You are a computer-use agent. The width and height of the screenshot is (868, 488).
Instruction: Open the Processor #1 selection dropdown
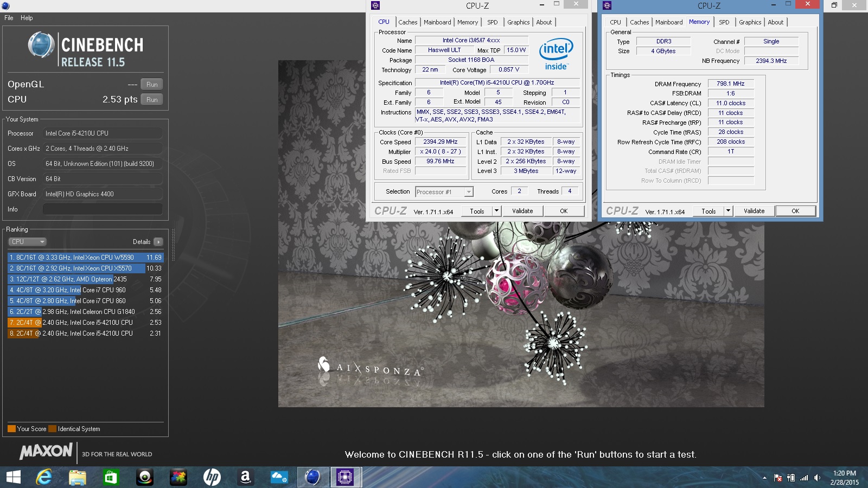point(444,192)
